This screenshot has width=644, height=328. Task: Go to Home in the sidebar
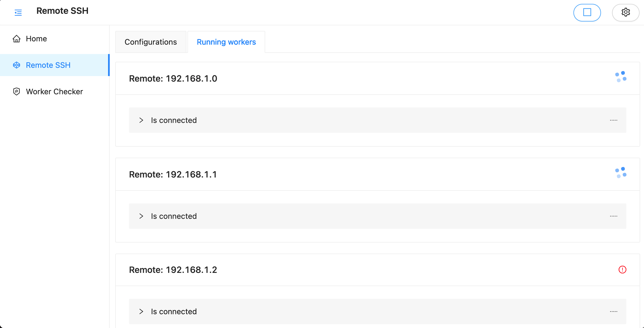click(36, 39)
